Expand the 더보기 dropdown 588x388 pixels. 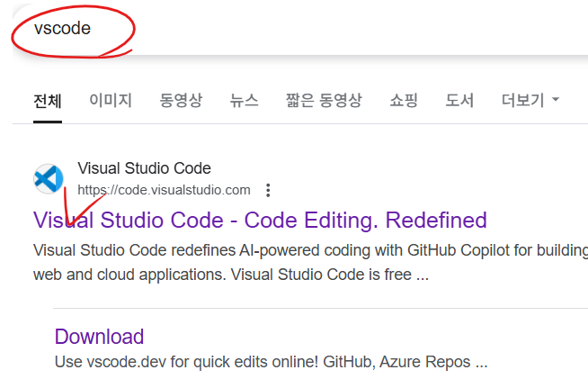click(530, 100)
